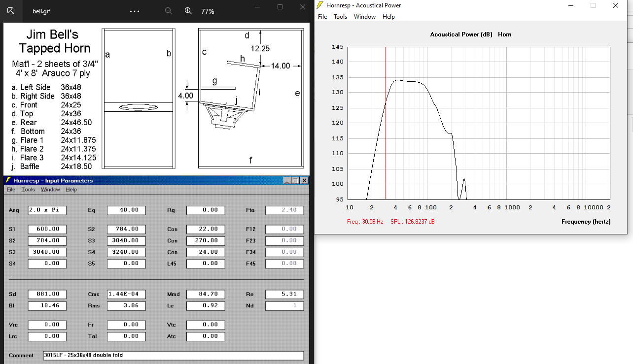Click the red 'Freq : 30.08 Hz' readout
Viewport: 633px width, 364px height.
coord(365,222)
